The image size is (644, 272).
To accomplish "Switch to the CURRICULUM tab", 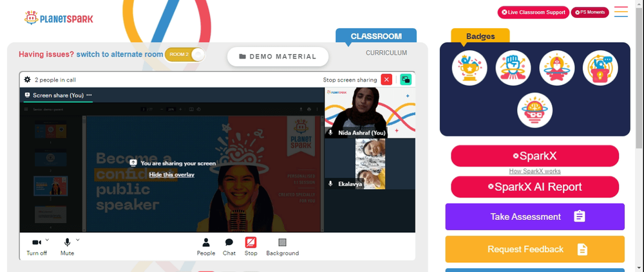I will (386, 53).
